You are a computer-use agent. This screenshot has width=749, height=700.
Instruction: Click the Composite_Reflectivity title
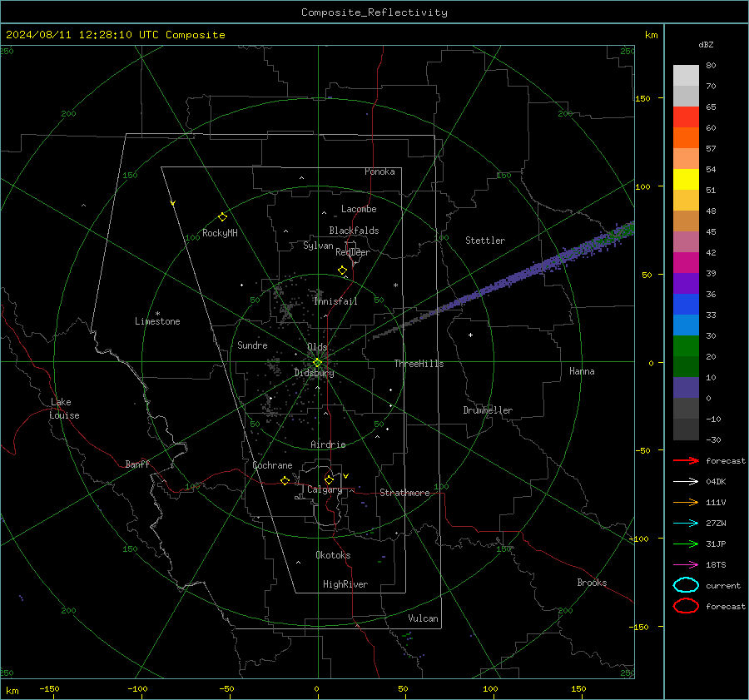(x=374, y=12)
